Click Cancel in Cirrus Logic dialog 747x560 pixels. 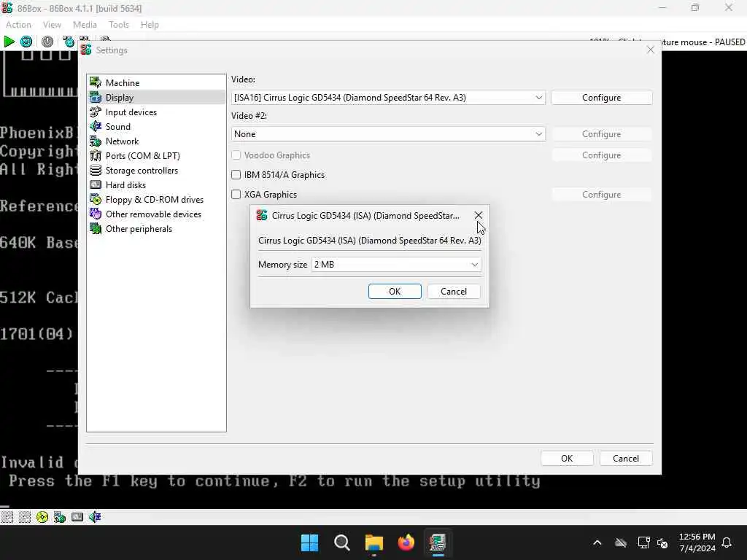454,292
